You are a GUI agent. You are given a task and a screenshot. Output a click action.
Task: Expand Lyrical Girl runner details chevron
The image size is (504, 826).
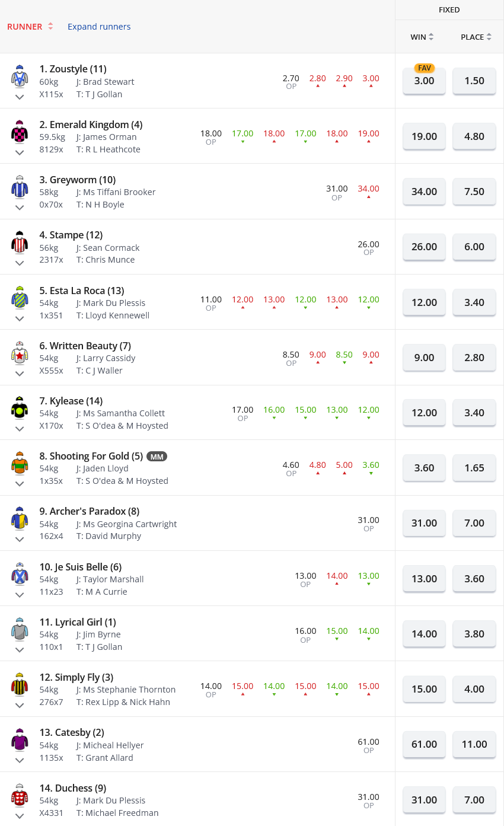click(x=20, y=650)
